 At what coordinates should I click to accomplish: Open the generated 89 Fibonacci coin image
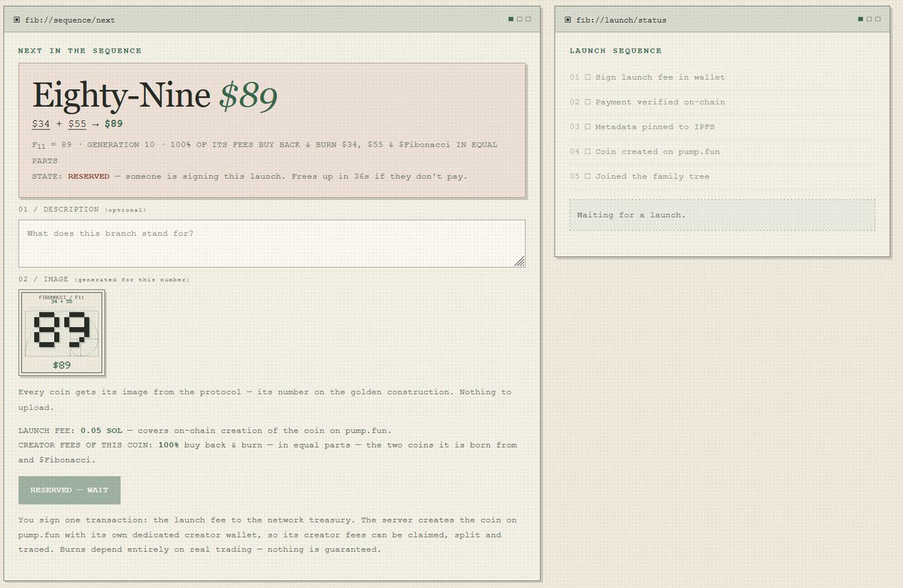62,333
